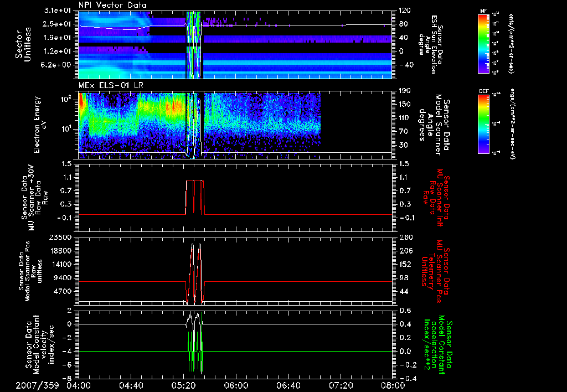Click the 18800 scanner position tick
Screen dimensions: 567x392
[60, 251]
